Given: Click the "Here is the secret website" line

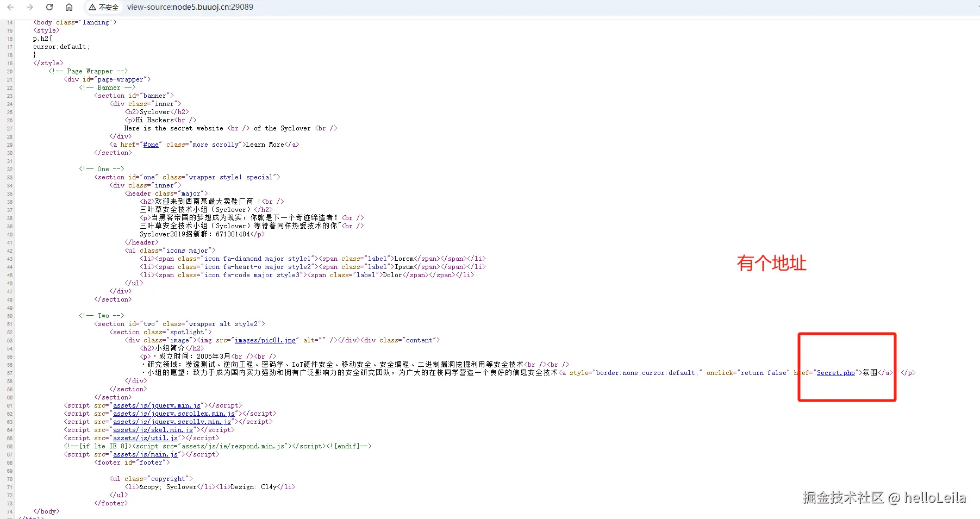Looking at the screenshot, I should tap(230, 128).
